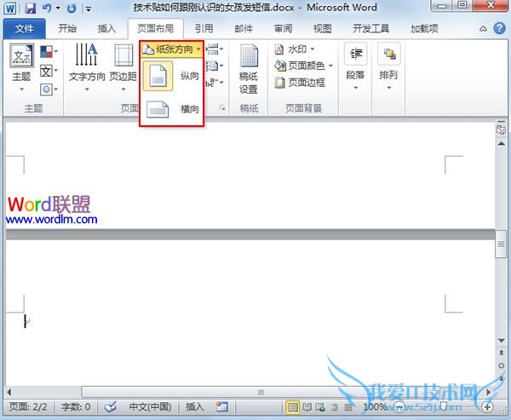Switch to the Mailings (邮件) tab
511x420 pixels.
click(x=244, y=29)
